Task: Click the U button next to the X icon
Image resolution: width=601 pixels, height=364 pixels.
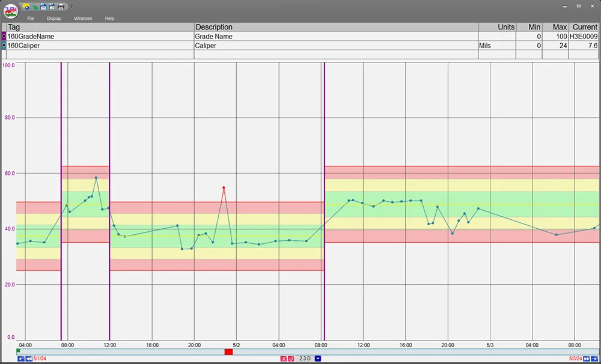Action: point(291,359)
